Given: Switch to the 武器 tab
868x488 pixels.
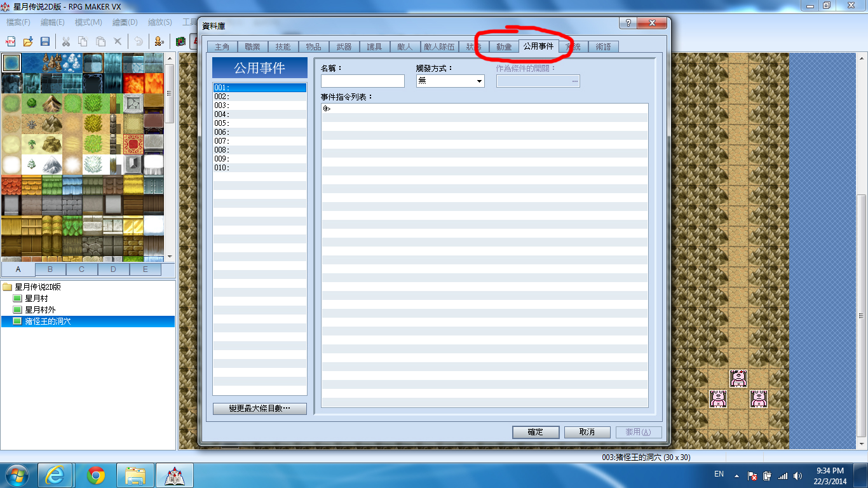Looking at the screenshot, I should [344, 47].
